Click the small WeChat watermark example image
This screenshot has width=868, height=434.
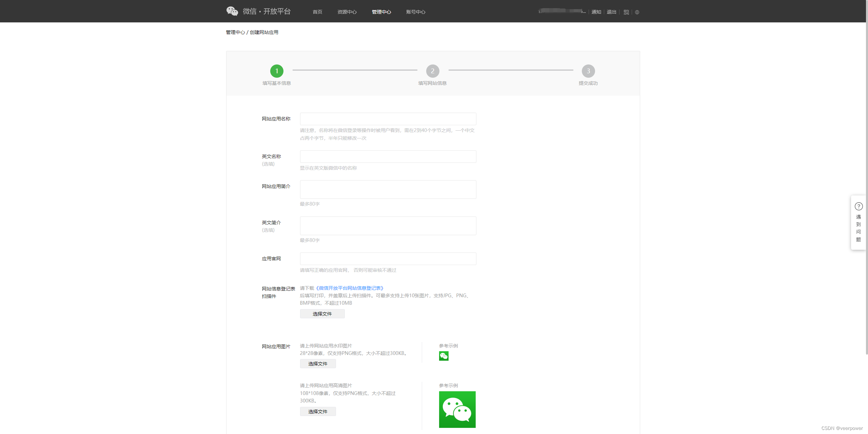[x=443, y=356]
